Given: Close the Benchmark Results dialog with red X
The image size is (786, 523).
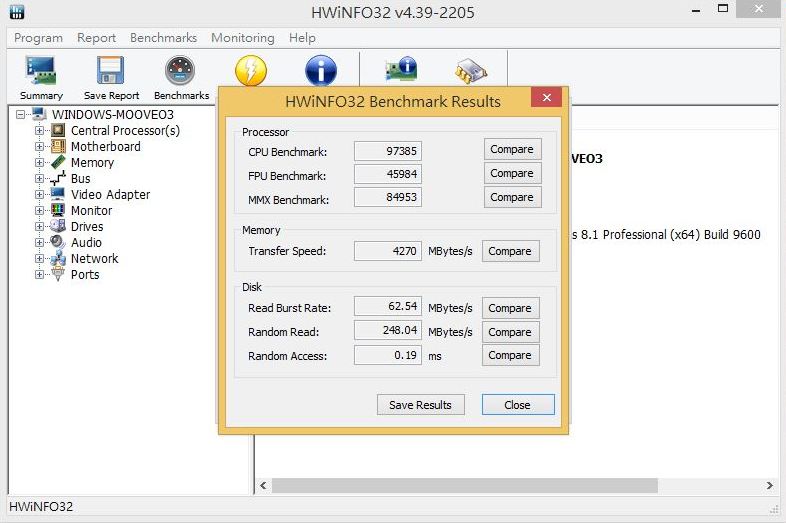Looking at the screenshot, I should [x=546, y=97].
